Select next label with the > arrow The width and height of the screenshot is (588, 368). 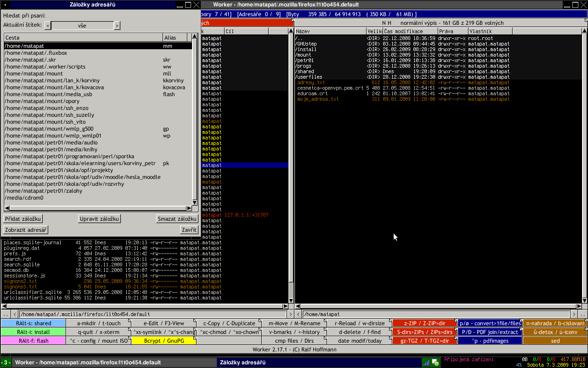[x=117, y=26]
